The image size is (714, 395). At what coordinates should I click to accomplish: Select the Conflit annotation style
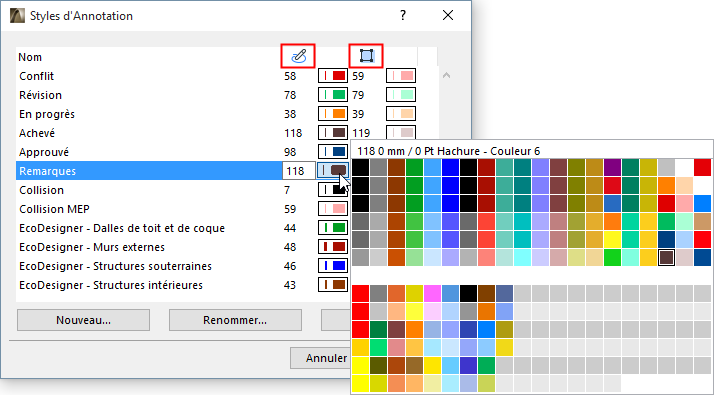tap(36, 76)
